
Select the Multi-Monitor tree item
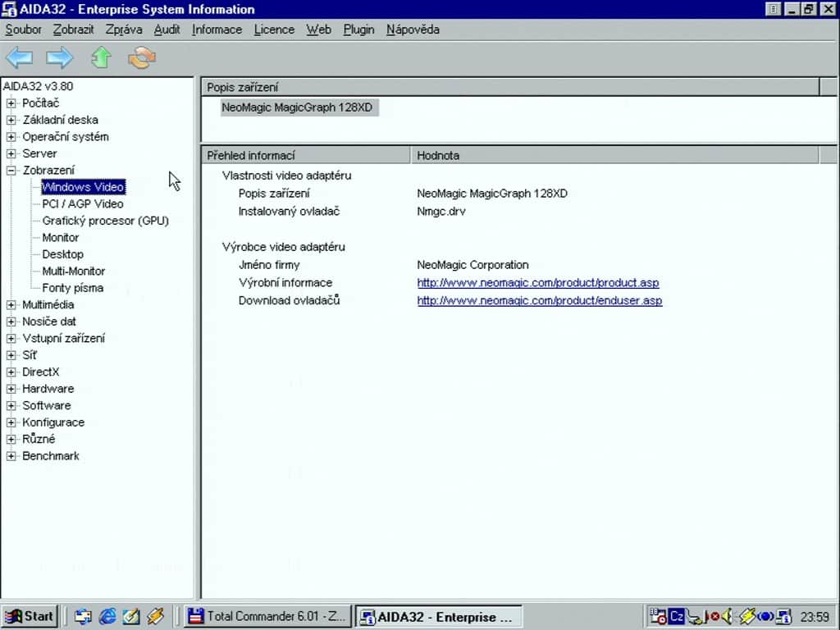pyautogui.click(x=73, y=271)
